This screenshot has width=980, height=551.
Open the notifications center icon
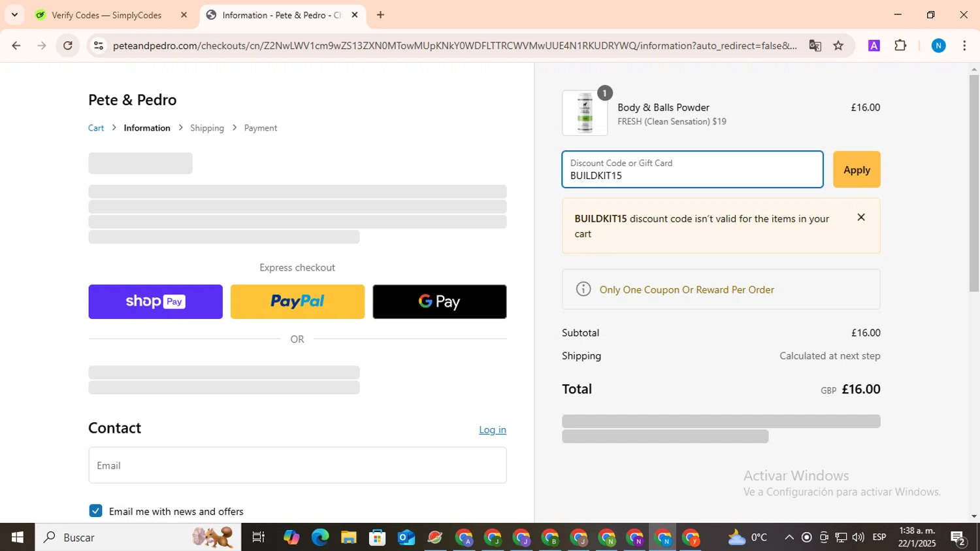pos(958,537)
